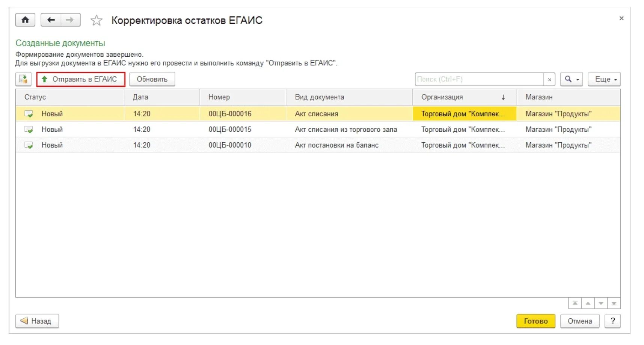Add to favorites with the star icon
The width and height of the screenshot is (644, 345).
tap(97, 20)
